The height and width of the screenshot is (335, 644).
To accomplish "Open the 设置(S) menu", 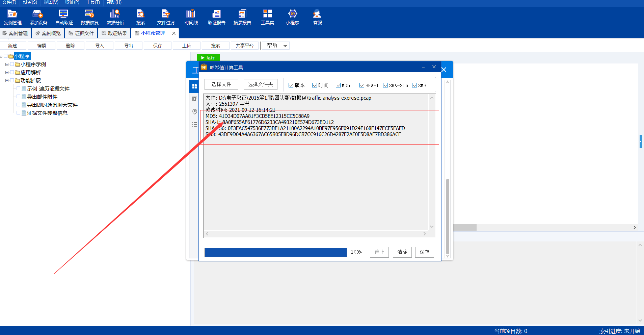I will click(30, 2).
